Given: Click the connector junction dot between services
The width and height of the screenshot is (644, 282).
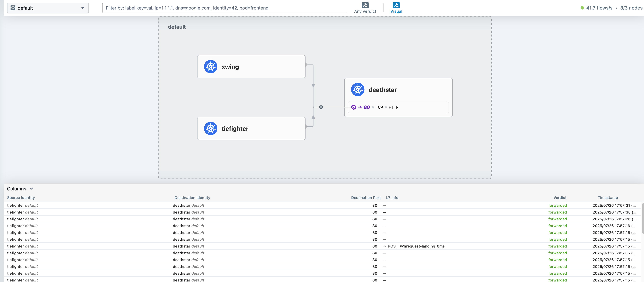Looking at the screenshot, I should click(x=321, y=107).
